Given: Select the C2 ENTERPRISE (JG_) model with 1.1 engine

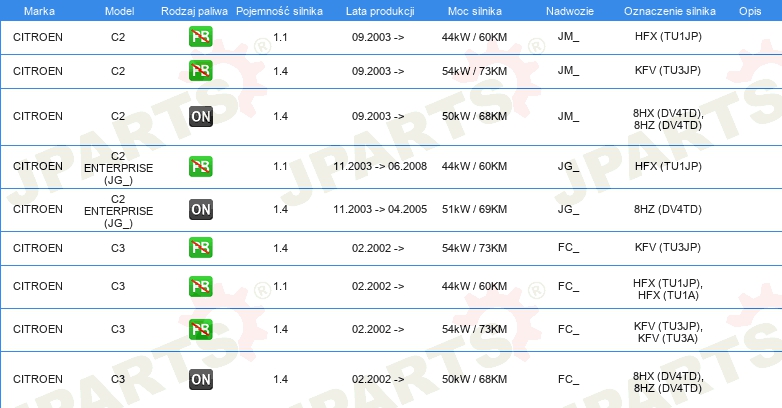Looking at the screenshot, I should pyautogui.click(x=118, y=168).
